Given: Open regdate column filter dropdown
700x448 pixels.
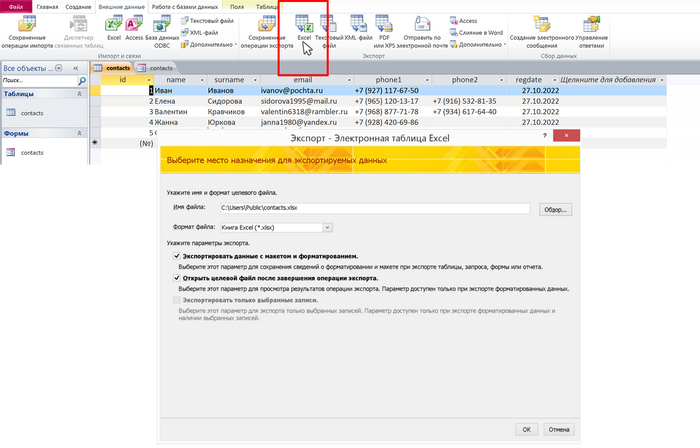Looking at the screenshot, I should click(x=554, y=80).
